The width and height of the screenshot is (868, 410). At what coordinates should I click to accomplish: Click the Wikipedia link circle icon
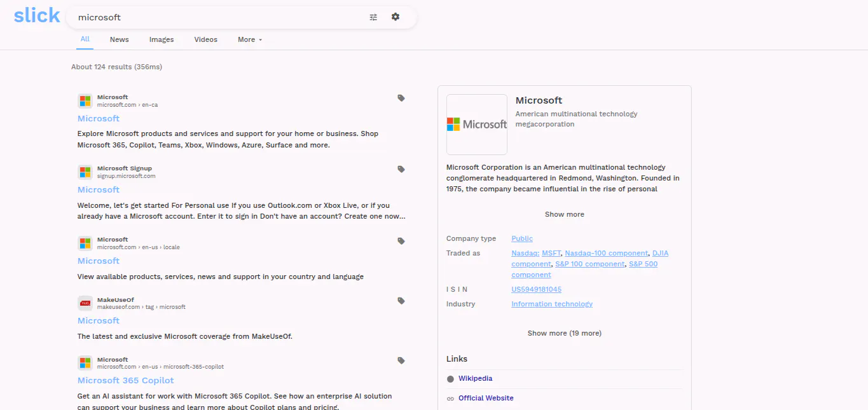(450, 379)
